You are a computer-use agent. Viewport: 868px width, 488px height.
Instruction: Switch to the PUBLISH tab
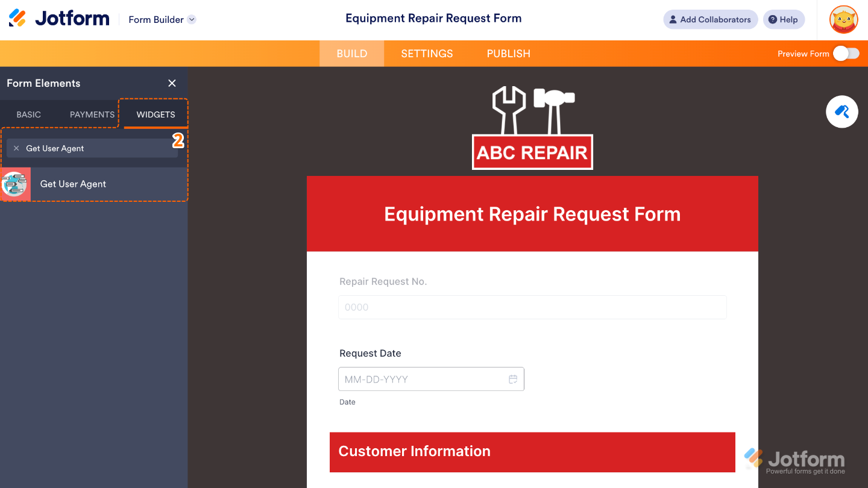coord(508,54)
